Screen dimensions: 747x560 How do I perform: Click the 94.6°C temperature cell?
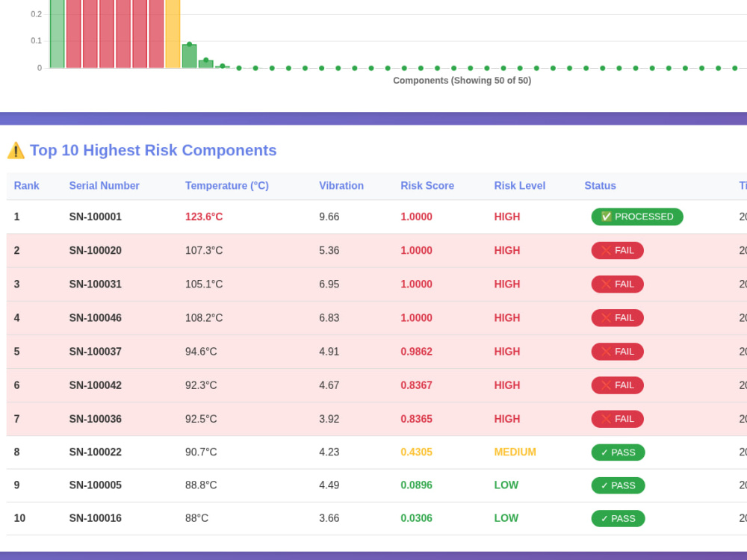click(x=201, y=352)
